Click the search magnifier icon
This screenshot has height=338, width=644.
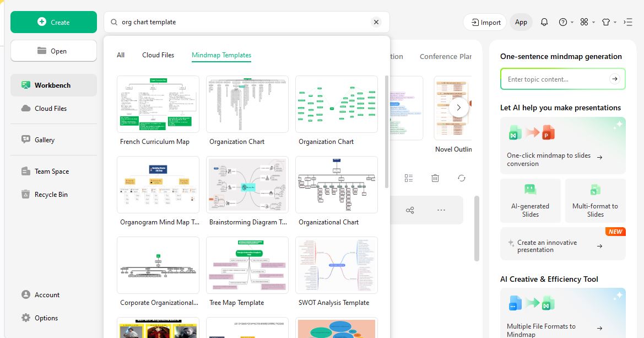click(x=114, y=22)
